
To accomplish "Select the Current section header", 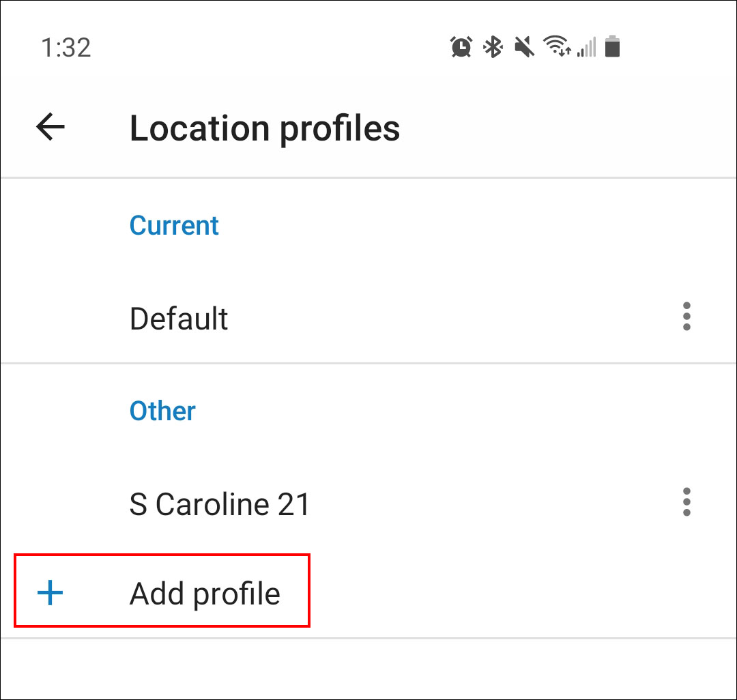I will coord(174,225).
